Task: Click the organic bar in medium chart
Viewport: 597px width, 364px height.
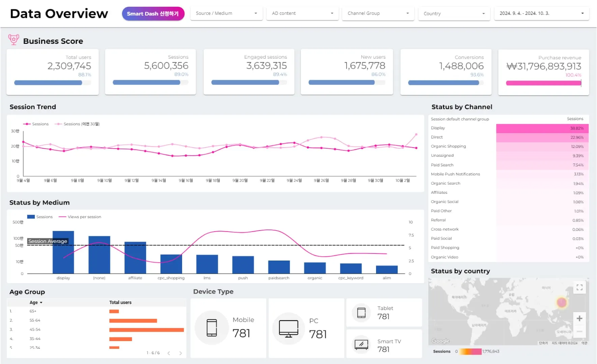Action: (x=315, y=268)
